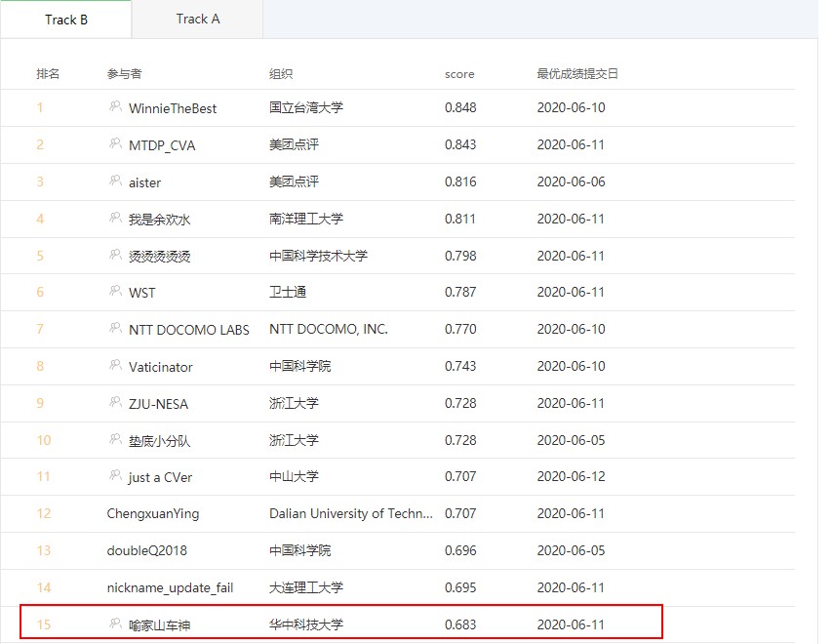Click the team icon beside just a CVer
The image size is (833, 644).
click(115, 475)
